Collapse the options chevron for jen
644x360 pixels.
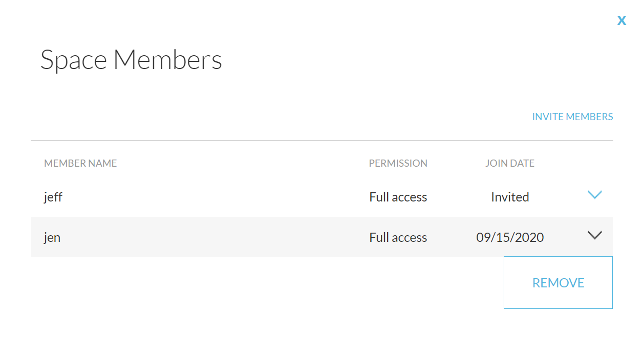[x=594, y=235]
